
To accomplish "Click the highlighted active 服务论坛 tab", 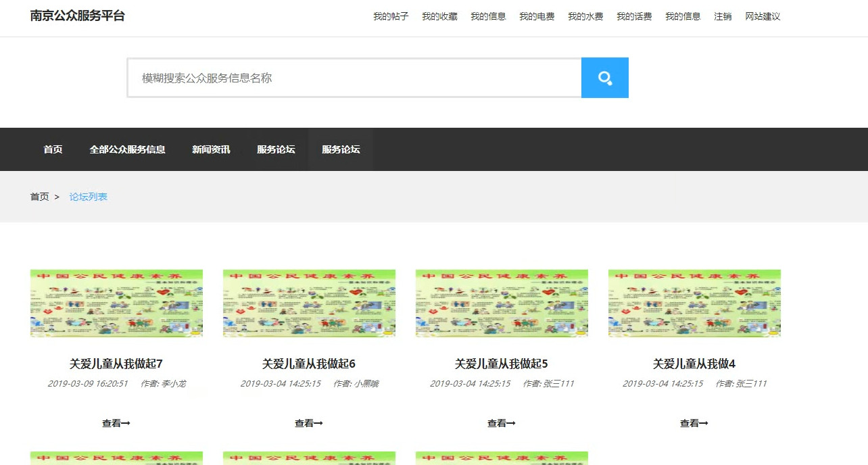I will [x=341, y=149].
